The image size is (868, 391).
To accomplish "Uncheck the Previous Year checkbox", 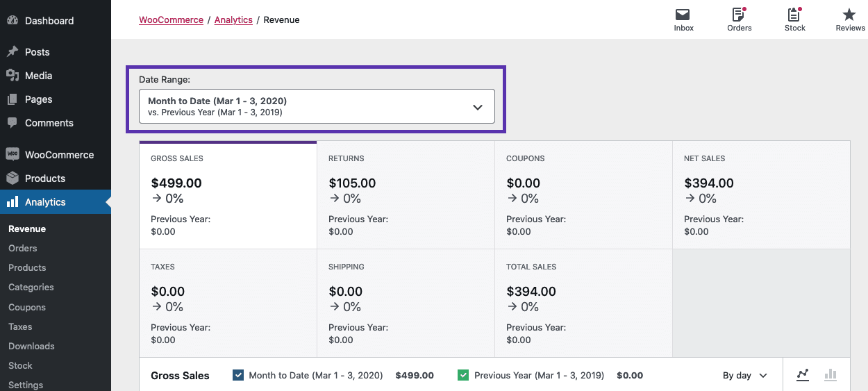I will [463, 375].
